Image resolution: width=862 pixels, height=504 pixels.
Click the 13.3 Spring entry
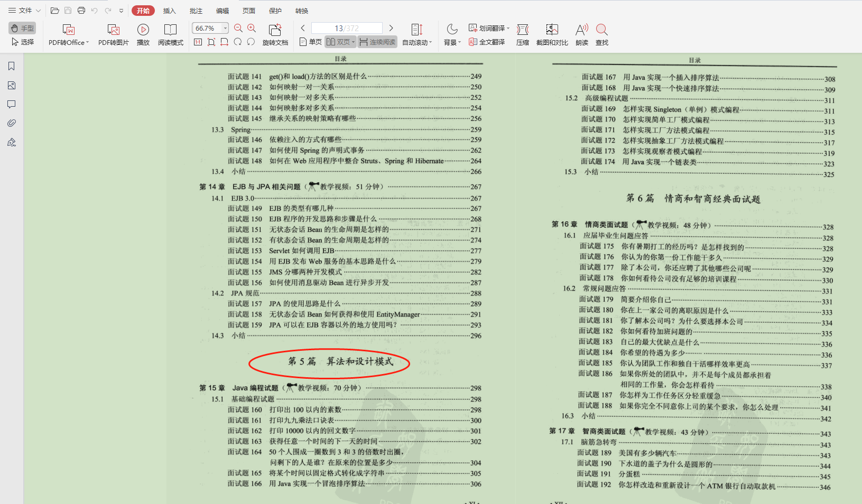pyautogui.click(x=346, y=129)
